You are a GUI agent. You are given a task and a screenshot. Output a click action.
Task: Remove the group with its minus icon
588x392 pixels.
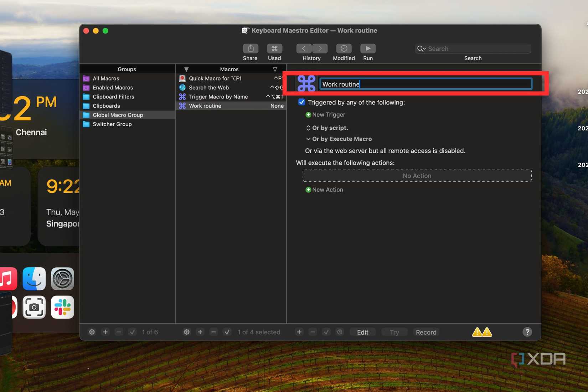pyautogui.click(x=119, y=332)
